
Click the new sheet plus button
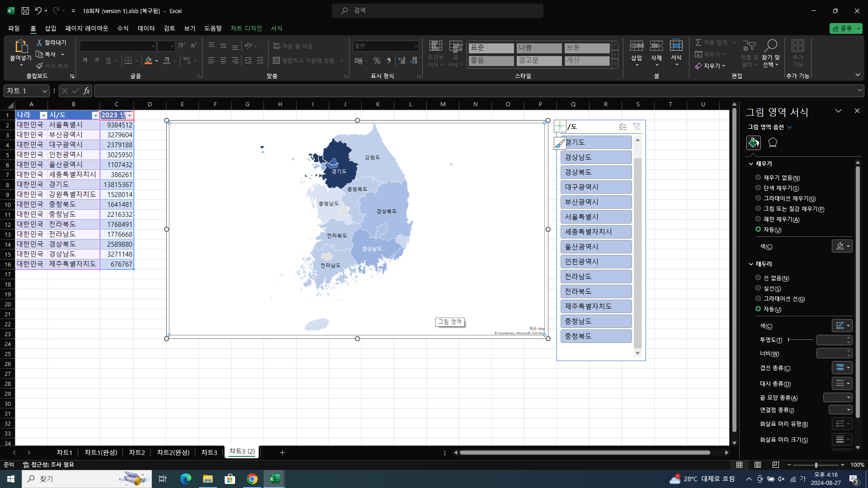tap(282, 452)
